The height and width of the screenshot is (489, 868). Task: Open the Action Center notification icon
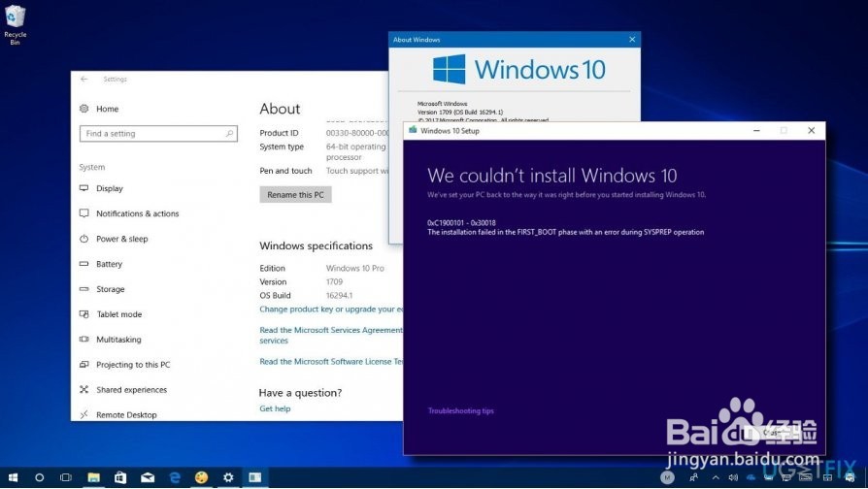point(850,478)
